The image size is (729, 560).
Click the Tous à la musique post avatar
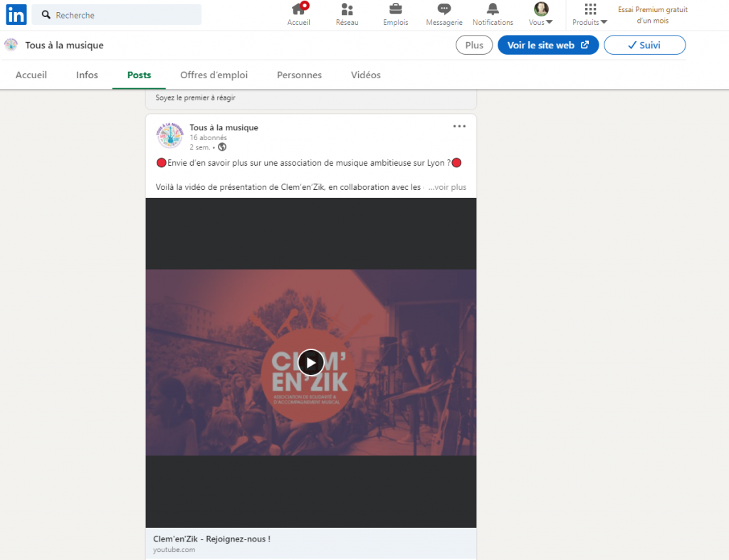pyautogui.click(x=169, y=136)
